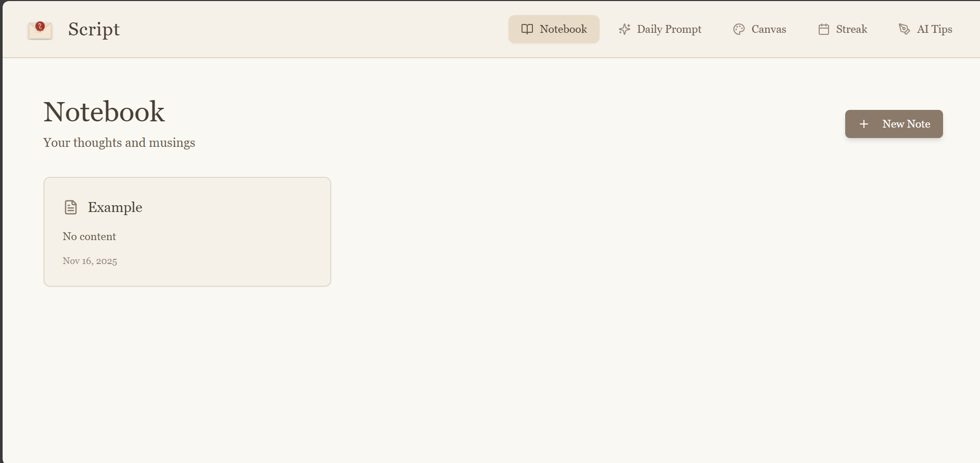Screen dimensions: 980x463
Task: Open the Streak tab
Action: [843, 29]
